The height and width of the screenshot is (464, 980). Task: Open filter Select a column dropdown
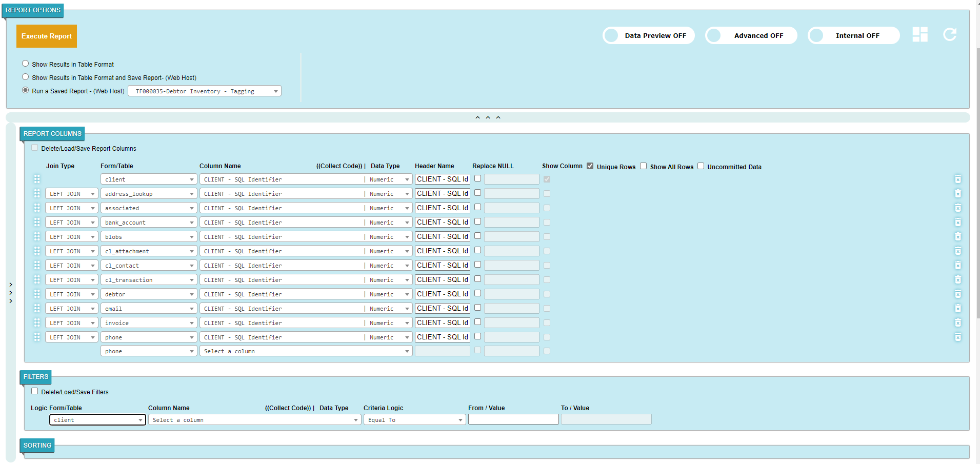tap(254, 420)
